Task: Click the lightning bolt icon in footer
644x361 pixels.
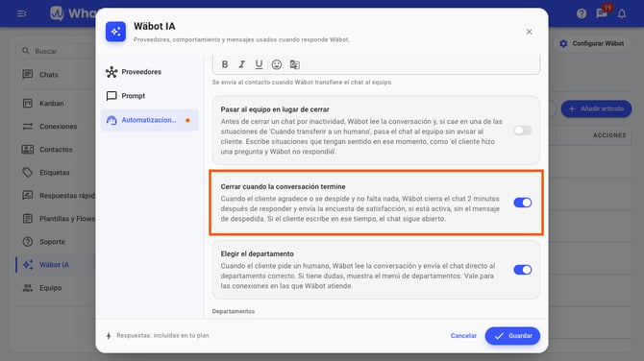Action: tap(109, 336)
